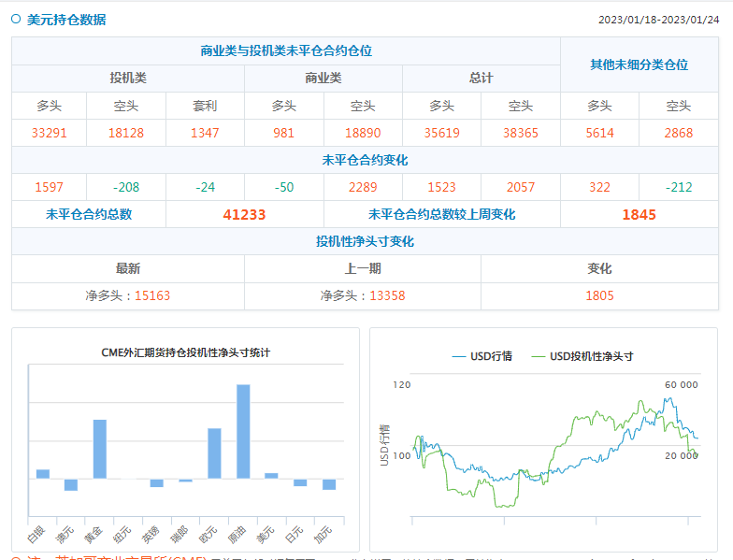
Task: Click the 其他未细分类仓位 header
Action: tap(639, 65)
